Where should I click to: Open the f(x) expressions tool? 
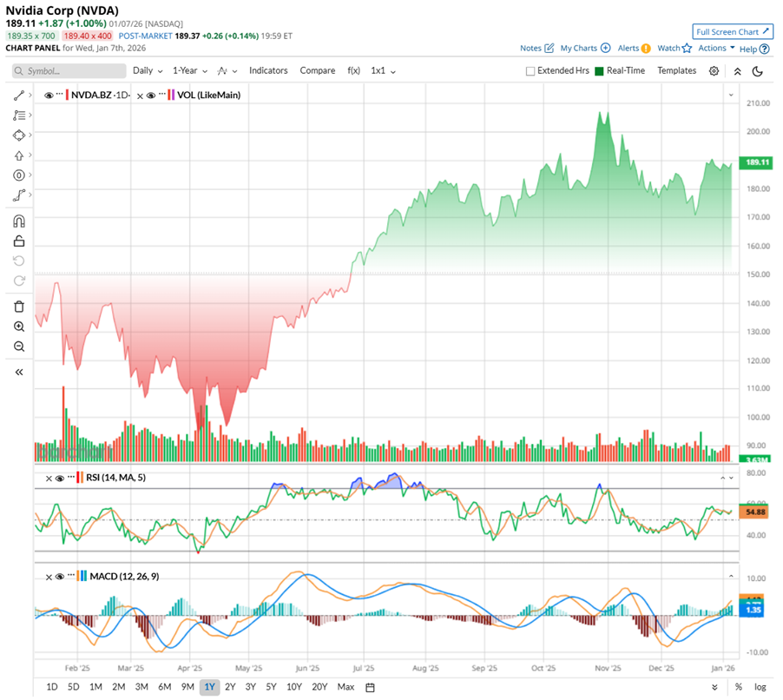pos(353,70)
